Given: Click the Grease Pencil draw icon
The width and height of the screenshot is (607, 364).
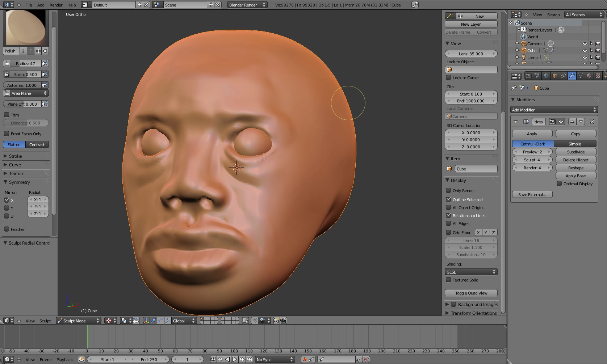Looking at the screenshot, I should pos(449,16).
